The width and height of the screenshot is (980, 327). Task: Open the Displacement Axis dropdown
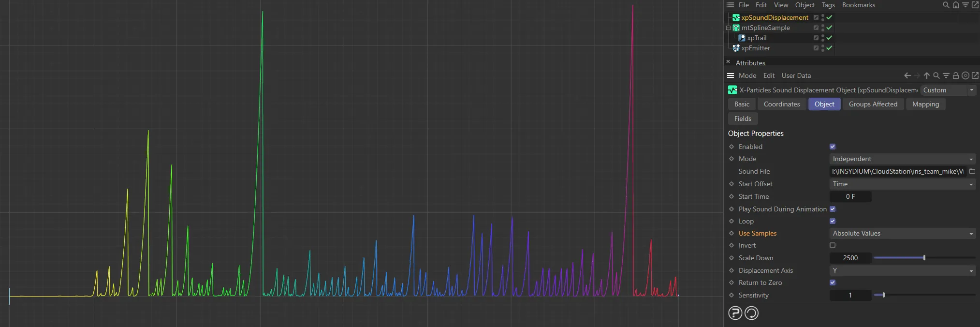point(903,270)
